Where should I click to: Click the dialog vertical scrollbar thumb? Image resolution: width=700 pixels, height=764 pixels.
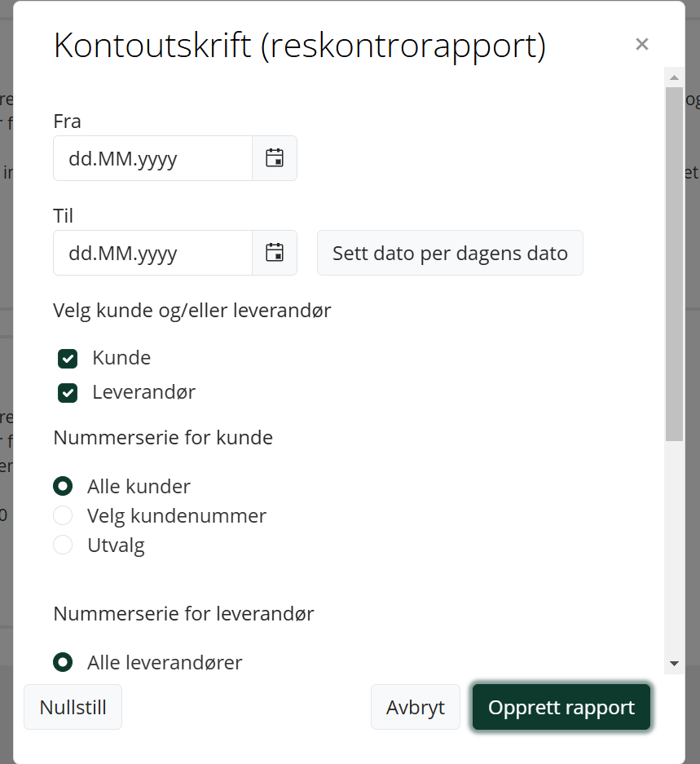[674, 264]
